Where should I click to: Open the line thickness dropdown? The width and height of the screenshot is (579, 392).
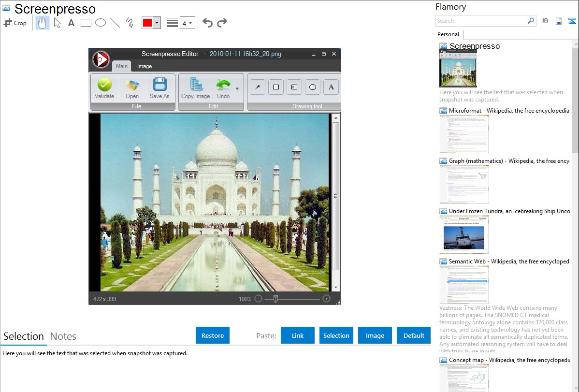click(x=187, y=23)
